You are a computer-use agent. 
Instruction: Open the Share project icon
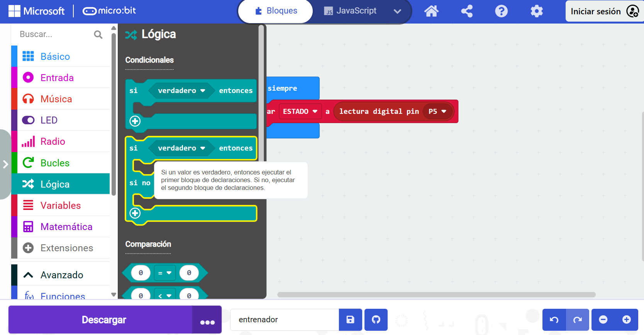click(x=466, y=11)
